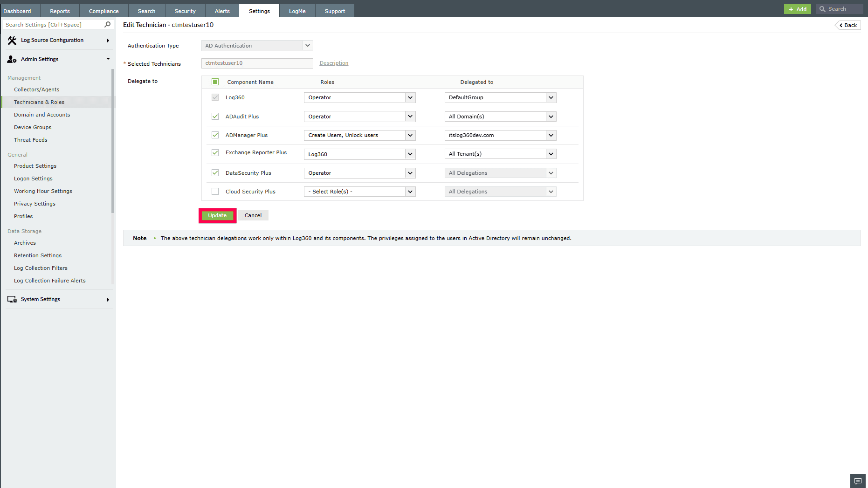Open the Cloud Security Plus Select Role(s) dropdown

(x=359, y=192)
